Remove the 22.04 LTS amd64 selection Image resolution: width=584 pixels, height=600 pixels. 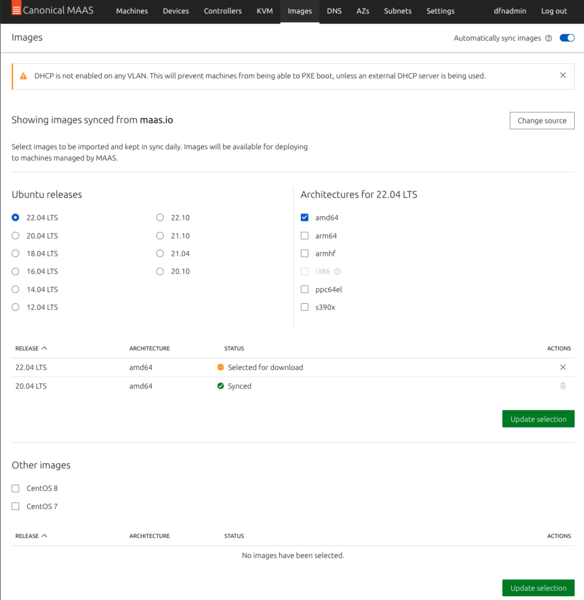[x=563, y=367]
